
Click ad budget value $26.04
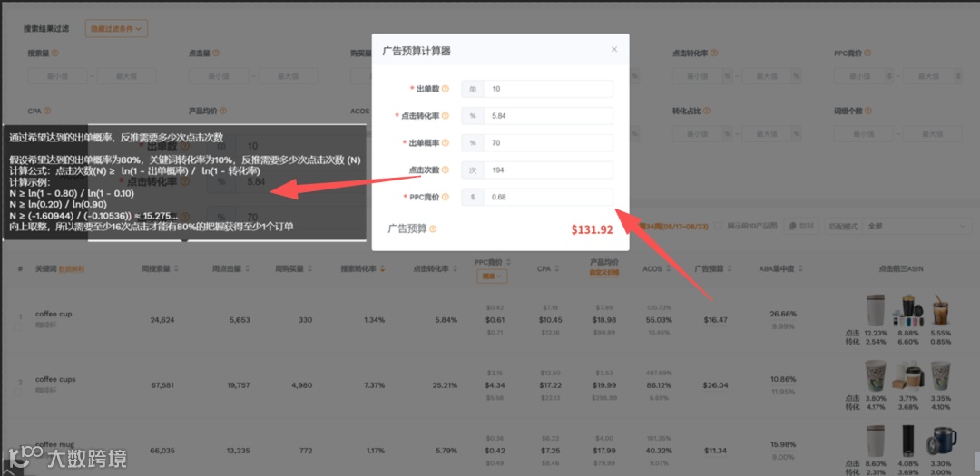(x=715, y=385)
